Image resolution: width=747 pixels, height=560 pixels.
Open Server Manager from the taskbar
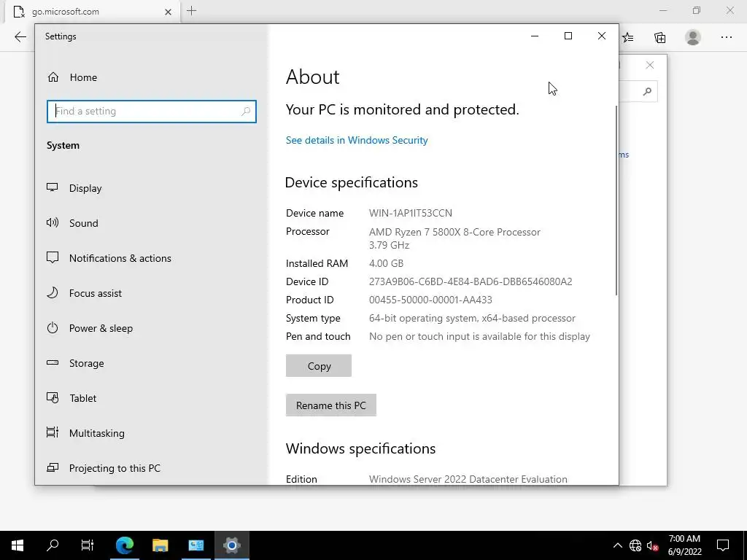point(196,545)
